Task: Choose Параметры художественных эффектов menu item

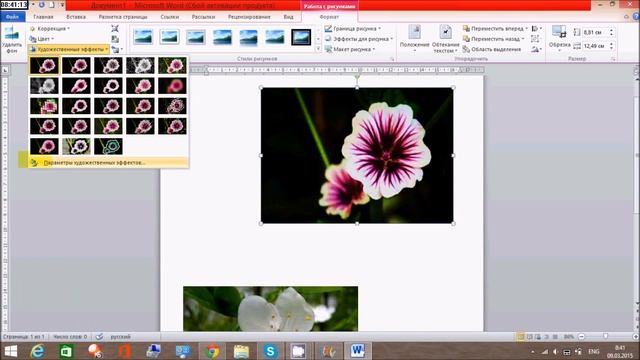Action: pos(108,162)
